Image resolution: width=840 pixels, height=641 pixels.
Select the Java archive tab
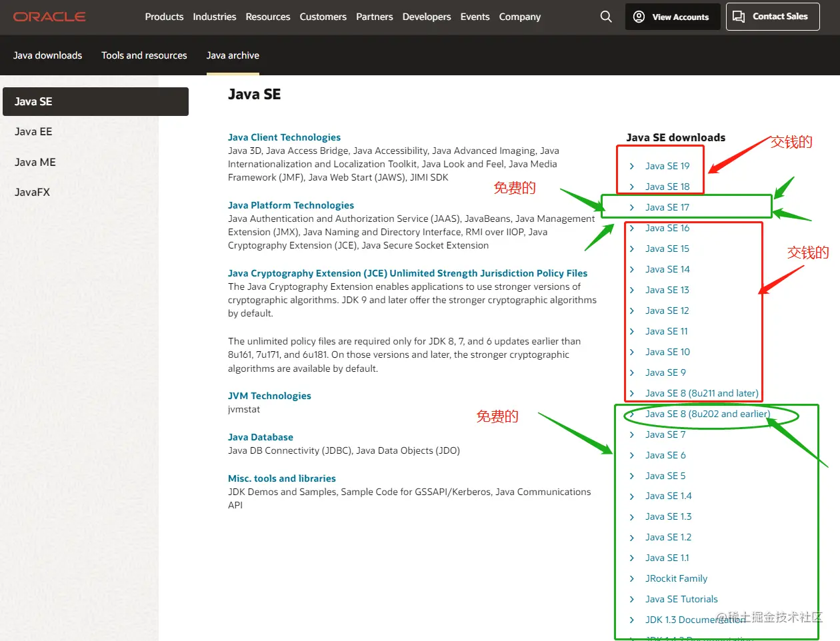tap(233, 55)
